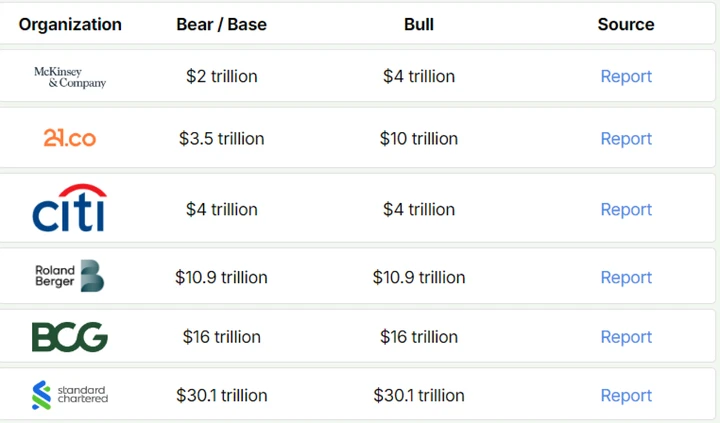Click the BCG logo

(x=70, y=337)
